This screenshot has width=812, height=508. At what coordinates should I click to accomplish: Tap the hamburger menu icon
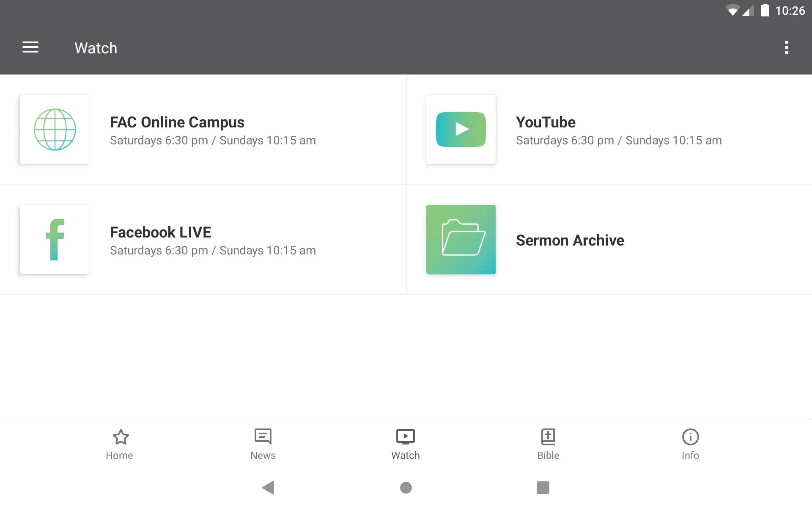coord(30,48)
